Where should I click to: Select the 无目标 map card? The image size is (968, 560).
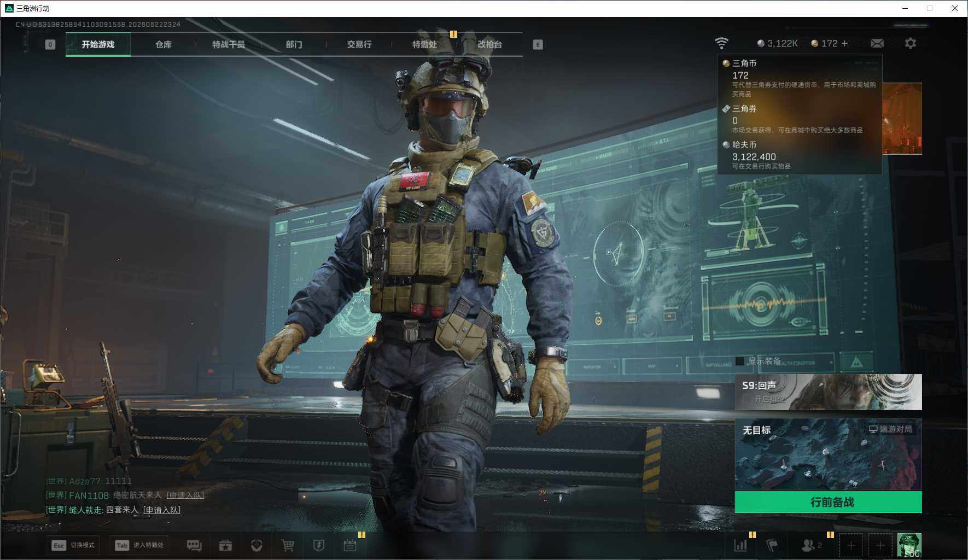tap(828, 454)
